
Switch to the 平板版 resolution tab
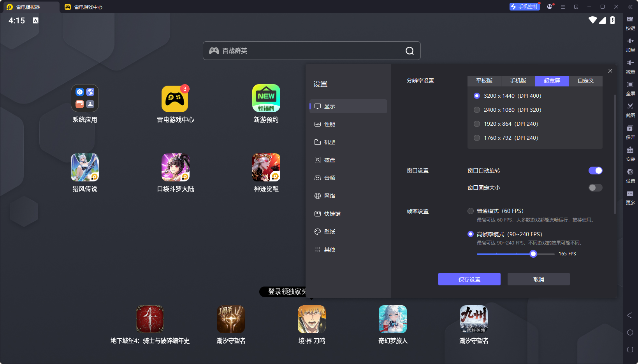[484, 81]
